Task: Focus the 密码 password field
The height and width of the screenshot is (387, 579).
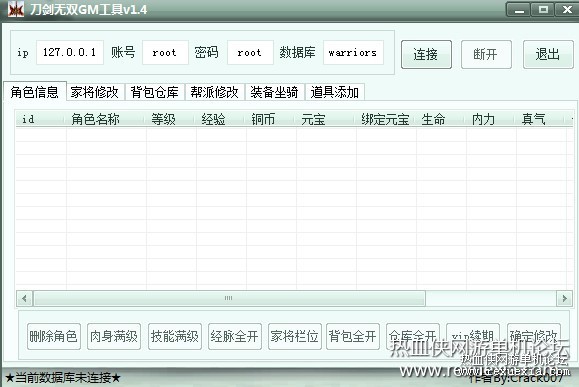Action: tap(250, 52)
